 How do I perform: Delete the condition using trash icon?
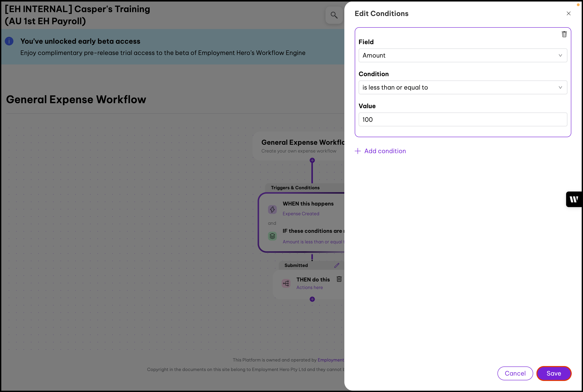click(564, 34)
